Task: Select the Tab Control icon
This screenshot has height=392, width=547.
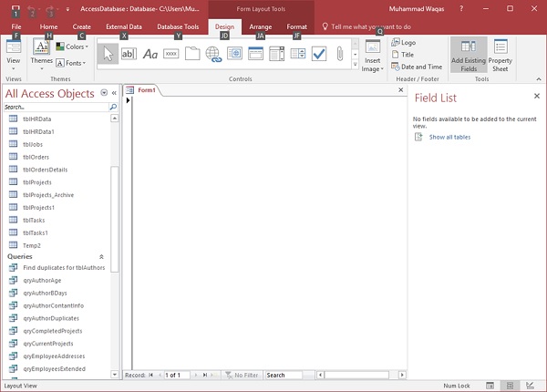Action: [192, 54]
